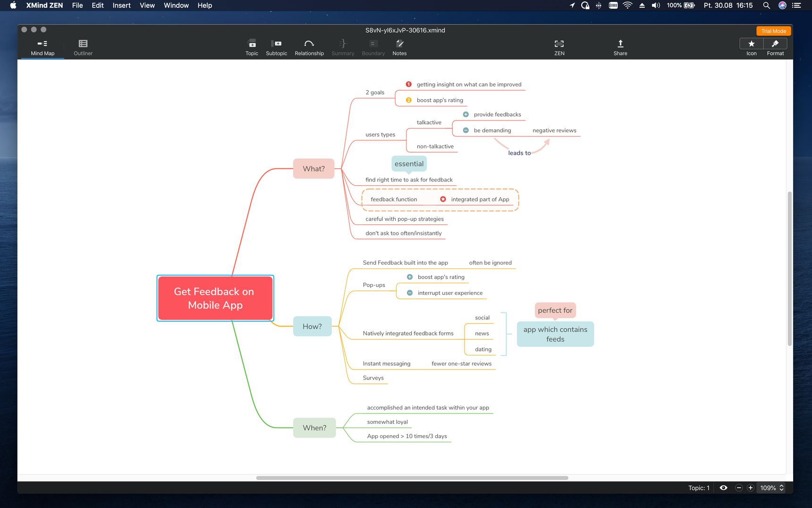This screenshot has width=812, height=508.
Task: Select the Relationship tool
Action: coord(309,47)
